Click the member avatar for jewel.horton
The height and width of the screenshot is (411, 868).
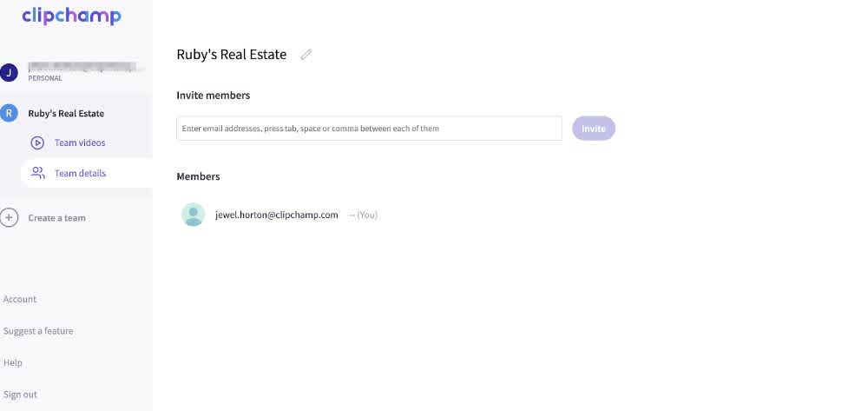tap(194, 215)
